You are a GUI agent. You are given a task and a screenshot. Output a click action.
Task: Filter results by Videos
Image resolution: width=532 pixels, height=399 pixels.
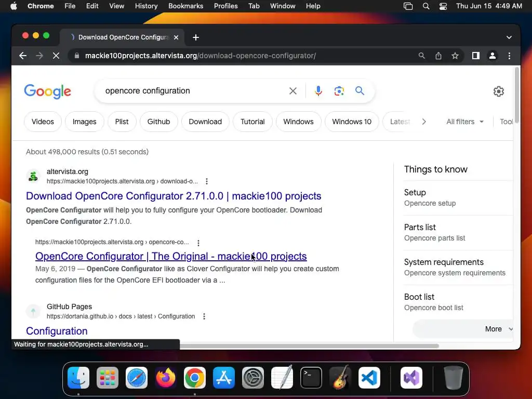[43, 122]
